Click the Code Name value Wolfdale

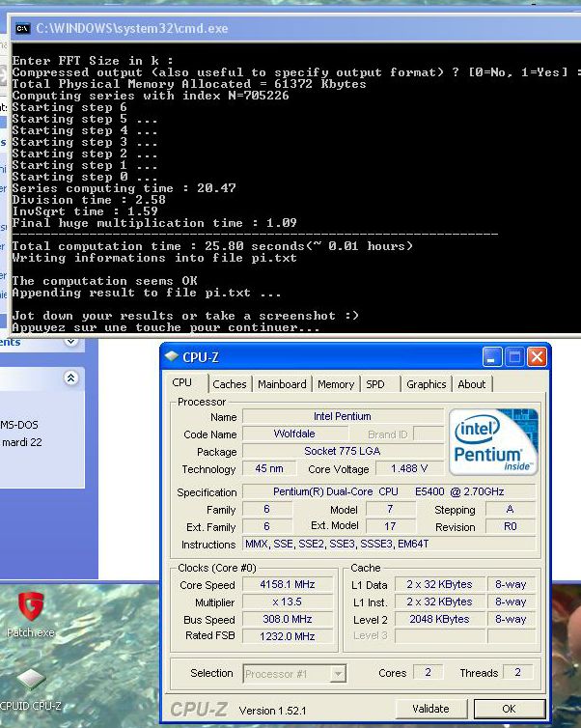294,434
